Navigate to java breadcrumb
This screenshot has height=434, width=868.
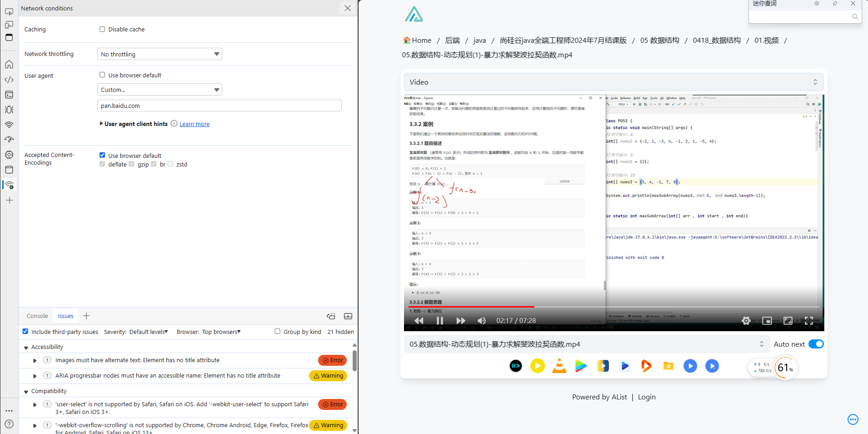pos(479,40)
